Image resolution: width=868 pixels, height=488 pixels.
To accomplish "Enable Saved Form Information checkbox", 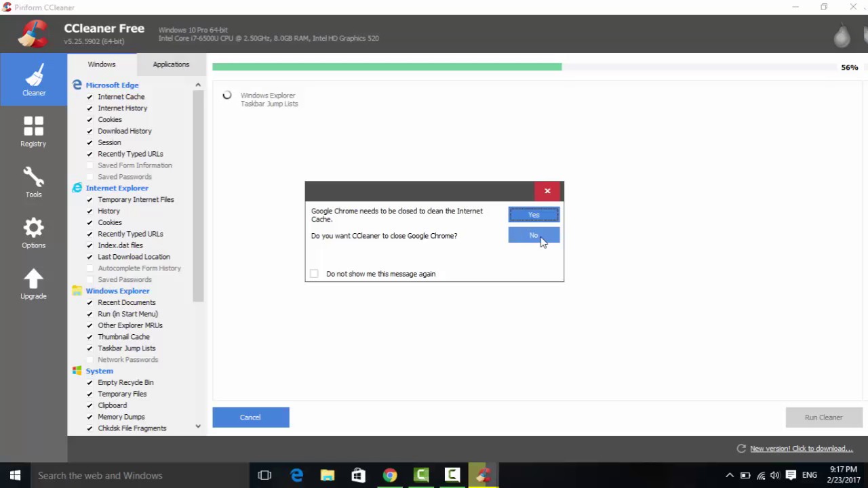I will (x=90, y=165).
